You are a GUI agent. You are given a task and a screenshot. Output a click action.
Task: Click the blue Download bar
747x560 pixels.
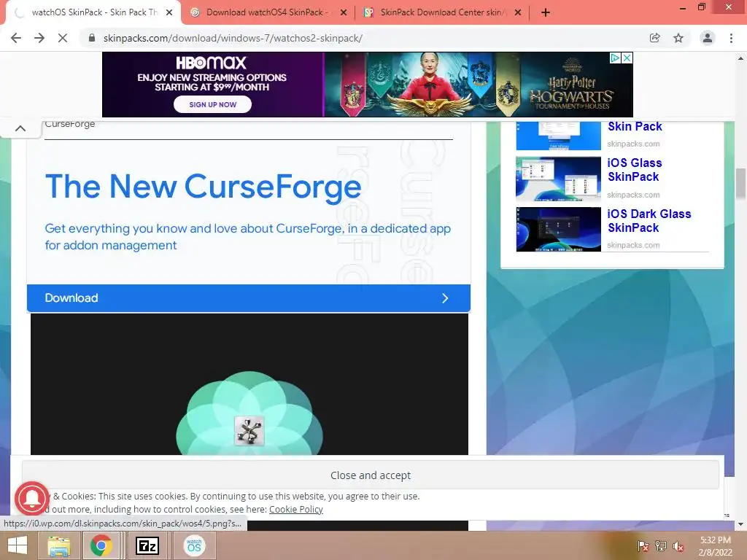249,298
